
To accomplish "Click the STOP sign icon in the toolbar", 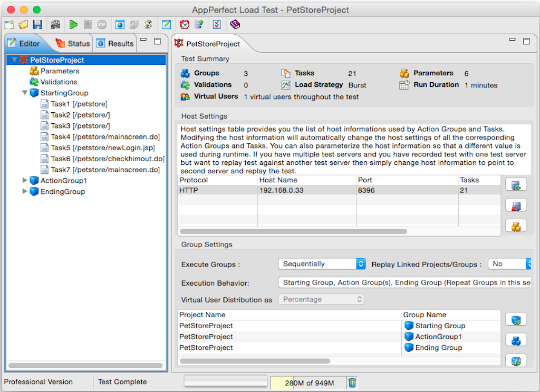I will pos(102,24).
